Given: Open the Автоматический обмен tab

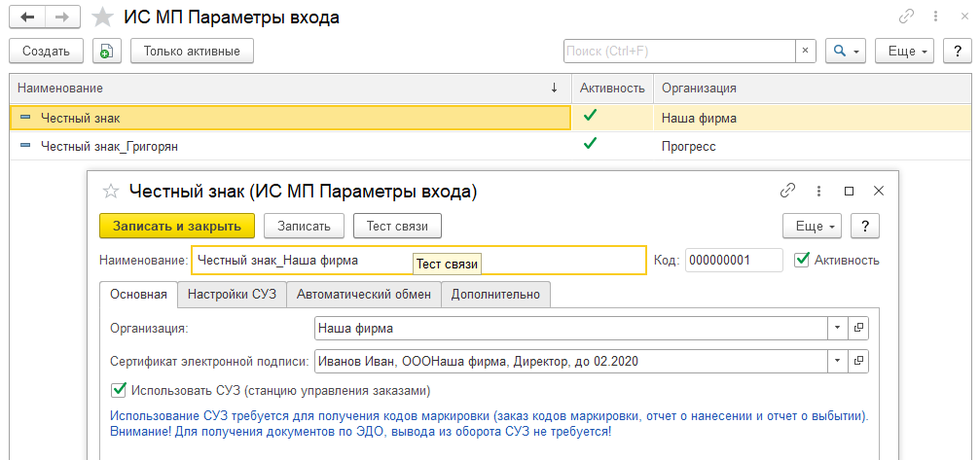Looking at the screenshot, I should (364, 295).
